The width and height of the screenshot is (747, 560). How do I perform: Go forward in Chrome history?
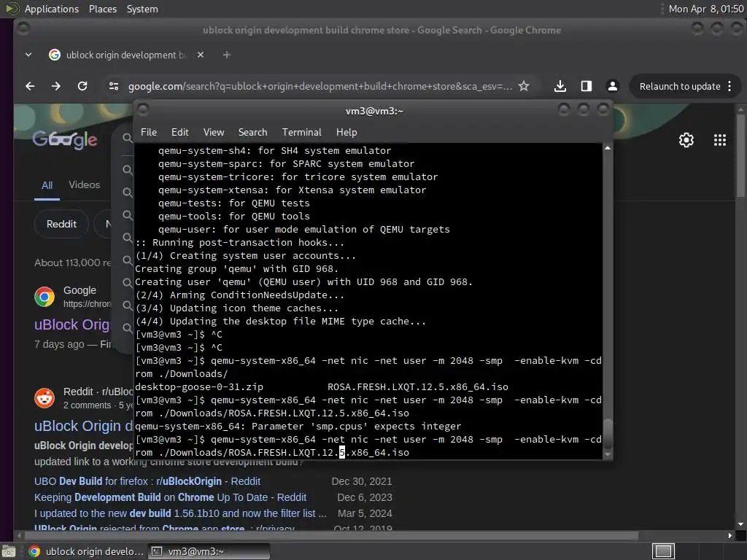point(55,86)
